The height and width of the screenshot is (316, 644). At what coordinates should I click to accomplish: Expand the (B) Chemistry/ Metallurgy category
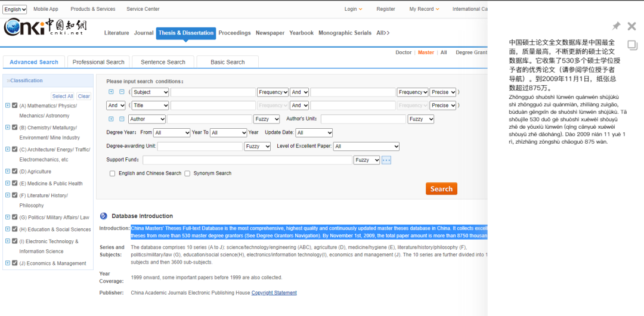[7, 127]
